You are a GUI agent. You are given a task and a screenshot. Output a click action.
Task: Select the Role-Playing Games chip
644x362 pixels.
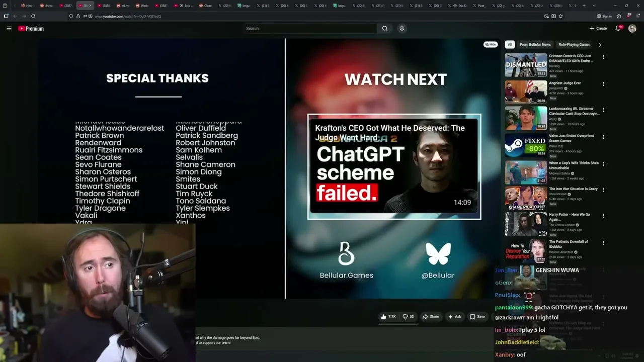pos(574,44)
